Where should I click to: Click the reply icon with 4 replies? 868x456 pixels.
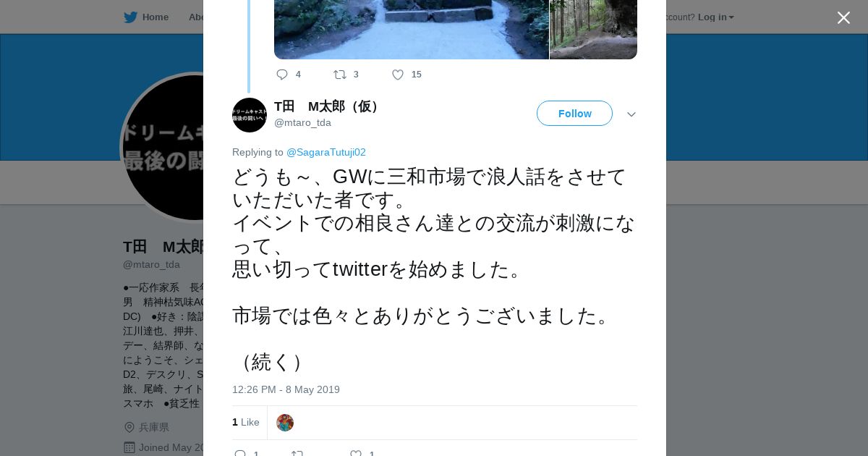[282, 75]
